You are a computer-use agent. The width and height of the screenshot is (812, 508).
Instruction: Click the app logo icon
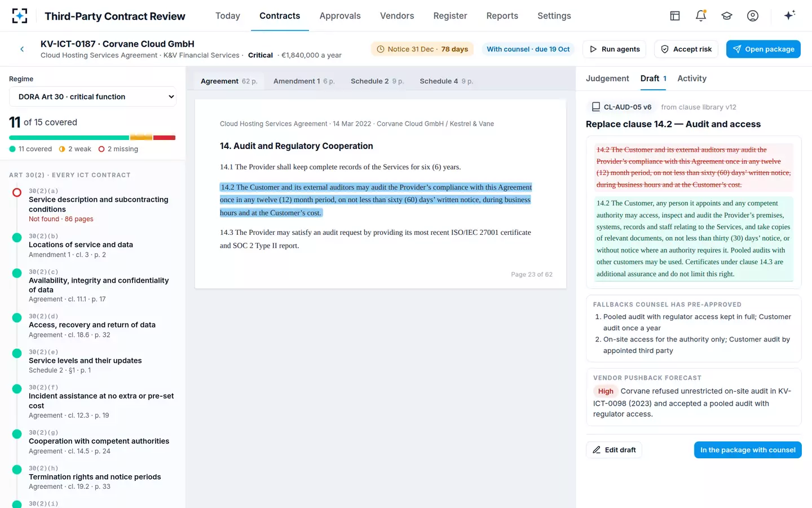click(x=20, y=16)
